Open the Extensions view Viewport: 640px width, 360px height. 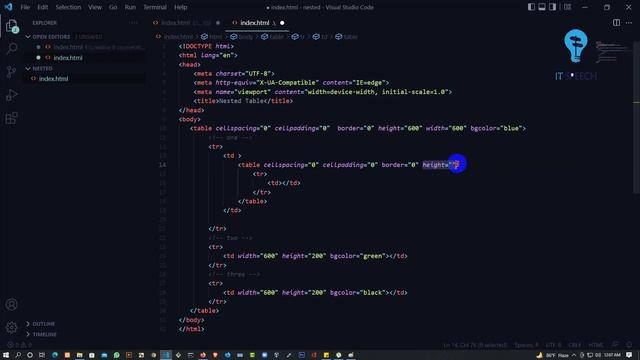pos(11,118)
